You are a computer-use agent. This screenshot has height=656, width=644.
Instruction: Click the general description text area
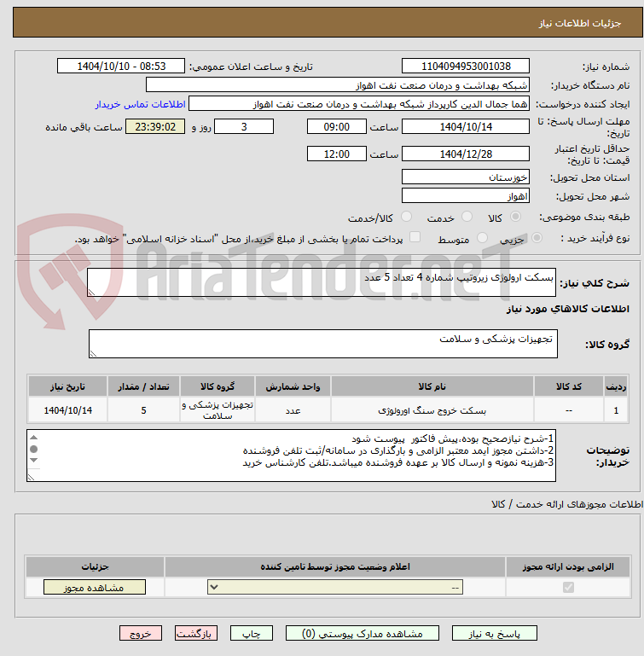tap(322, 283)
